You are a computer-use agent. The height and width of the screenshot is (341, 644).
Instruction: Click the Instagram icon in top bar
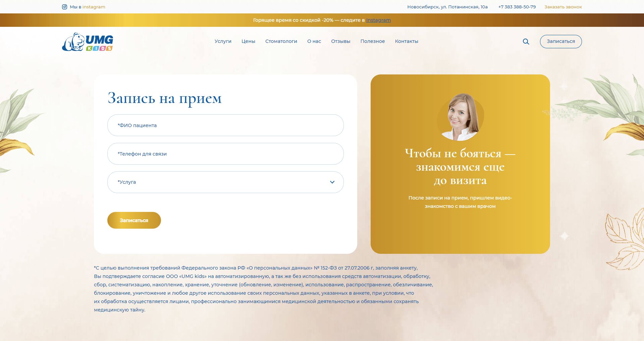click(64, 7)
